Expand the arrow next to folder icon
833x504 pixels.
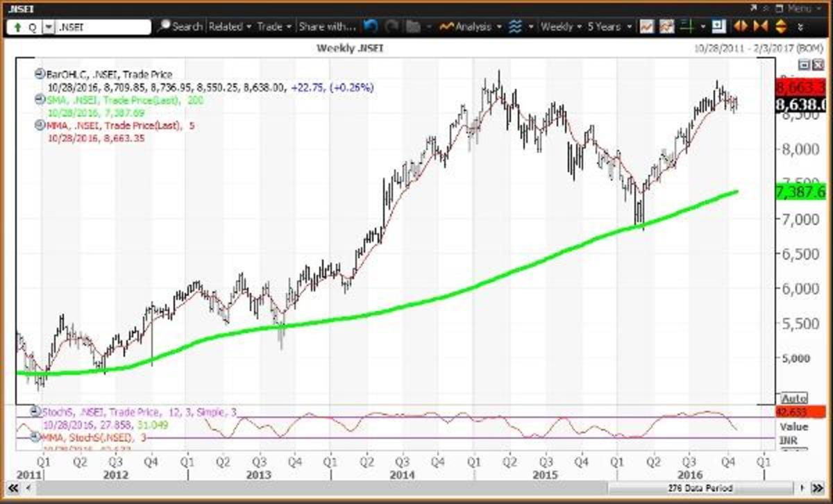[428, 27]
